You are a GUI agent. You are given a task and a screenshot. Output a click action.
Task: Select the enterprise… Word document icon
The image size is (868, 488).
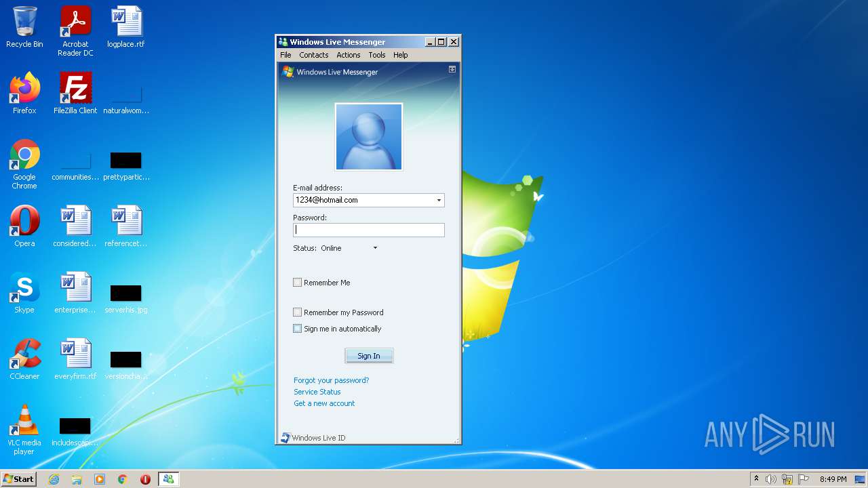75,293
